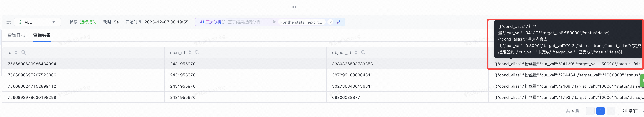This screenshot has height=117, width=644.
Task: Select id cell 7566890695207523366
Action: coord(32,75)
